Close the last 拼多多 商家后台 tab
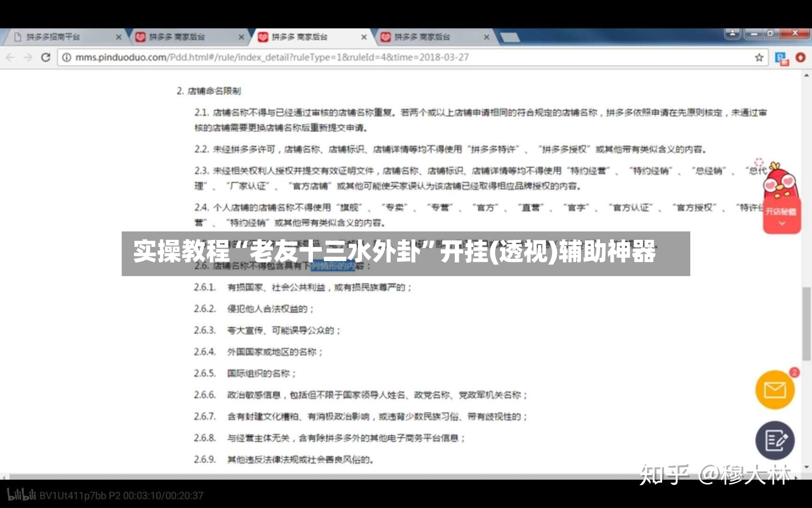The width and height of the screenshot is (812, 508). pos(486,37)
